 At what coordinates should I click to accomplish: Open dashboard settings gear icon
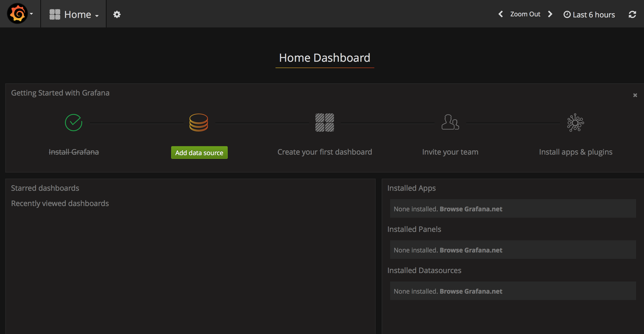coord(117,15)
